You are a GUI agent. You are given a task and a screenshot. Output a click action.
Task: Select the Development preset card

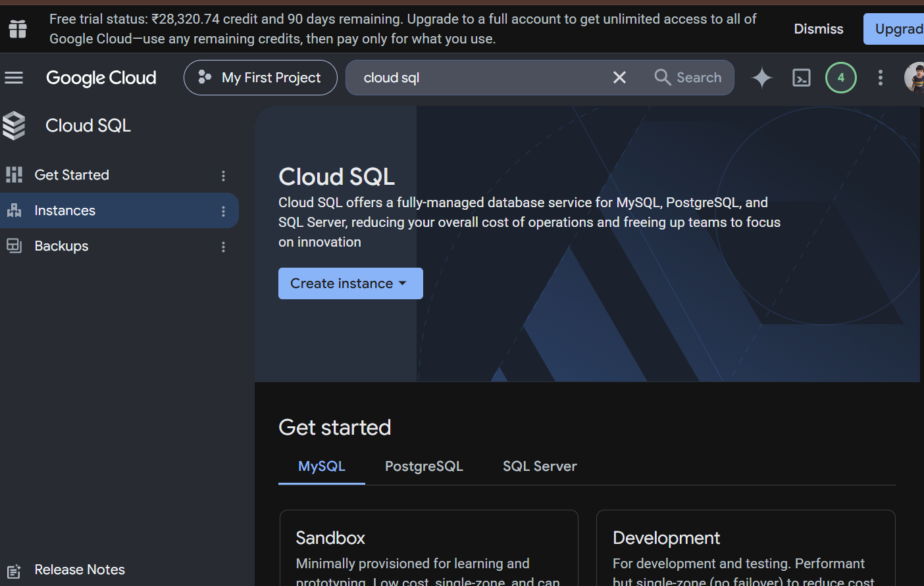pyautogui.click(x=746, y=548)
